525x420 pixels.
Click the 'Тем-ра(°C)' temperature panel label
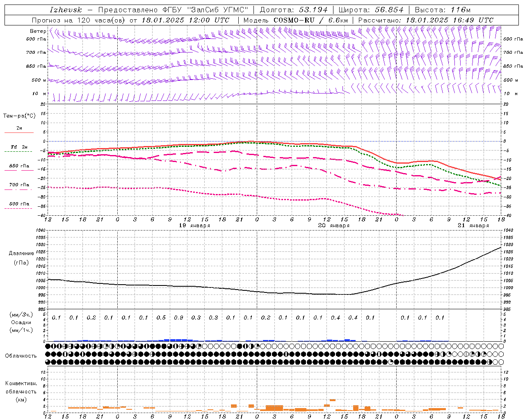pos(19,116)
